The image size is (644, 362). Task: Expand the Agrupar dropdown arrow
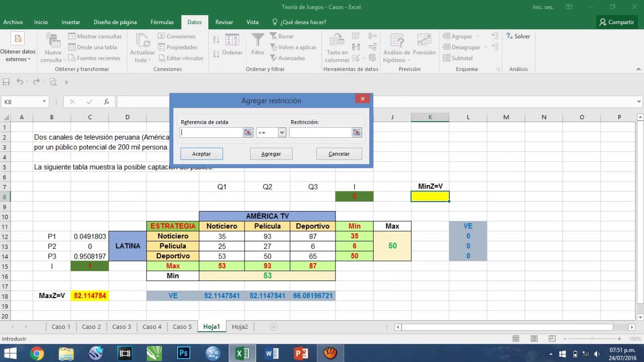pos(478,36)
